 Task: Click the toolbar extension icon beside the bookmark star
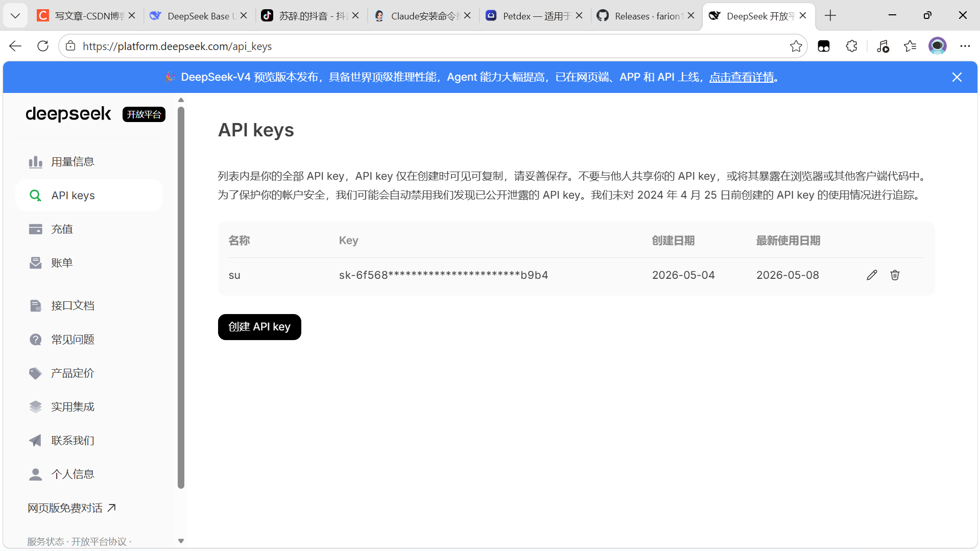824,46
